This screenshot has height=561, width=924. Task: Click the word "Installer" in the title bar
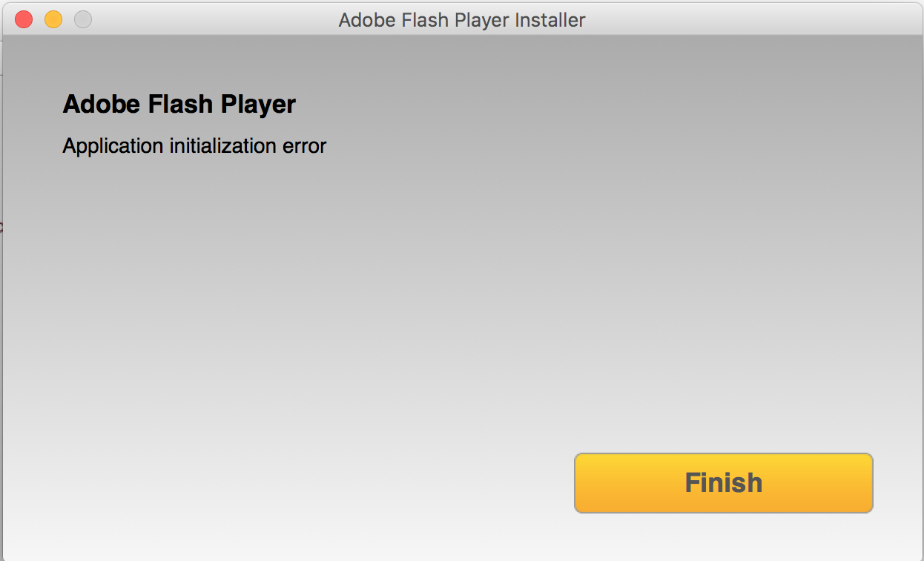pyautogui.click(x=548, y=20)
